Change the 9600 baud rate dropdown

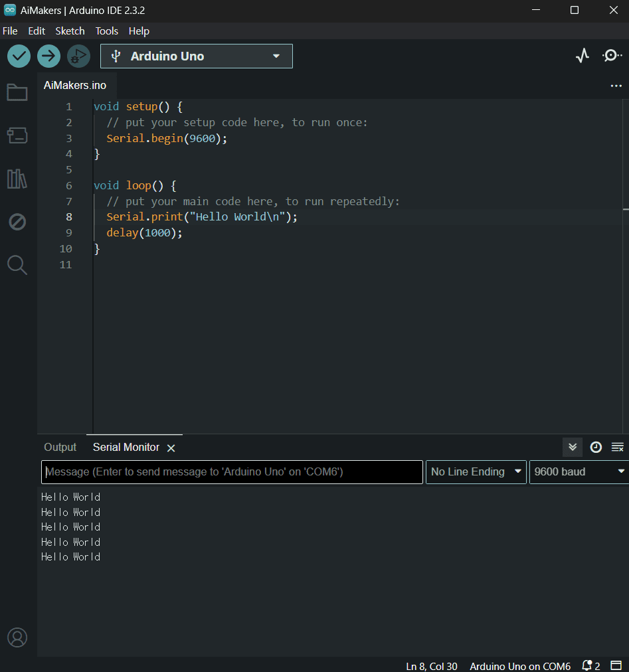pyautogui.click(x=579, y=472)
